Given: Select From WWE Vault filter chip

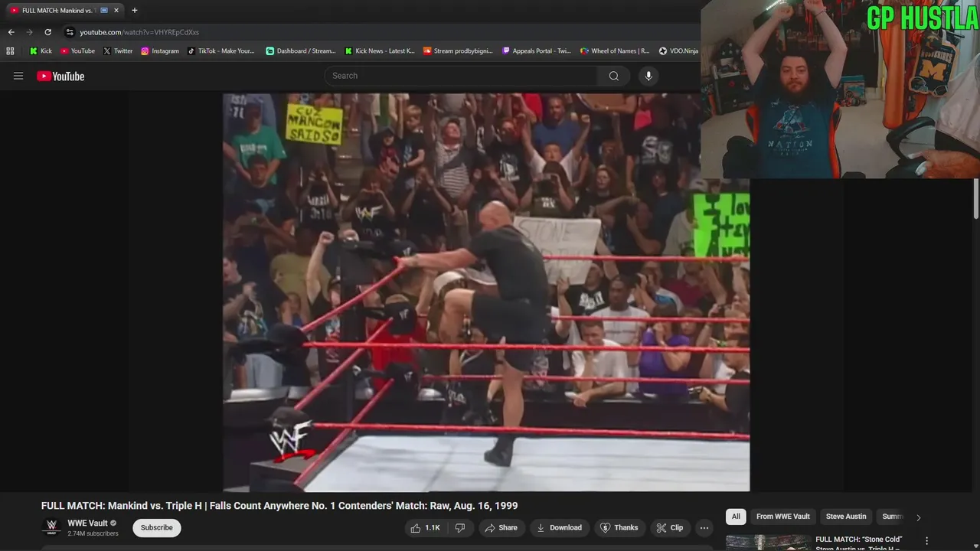Looking at the screenshot, I should point(783,517).
